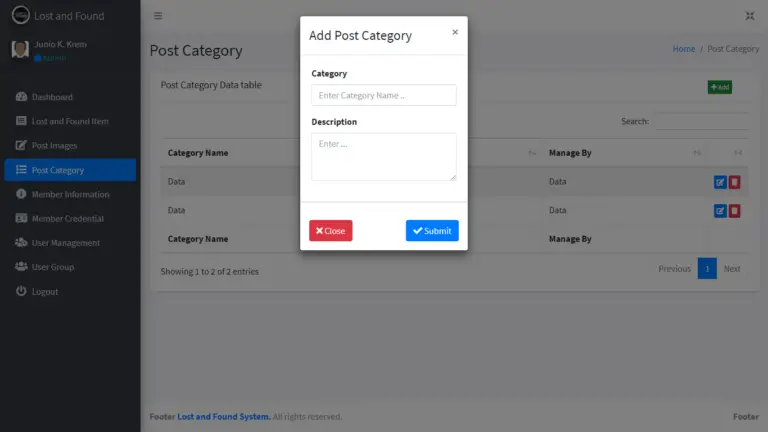Click the Category name input field
This screenshot has height=432, width=768.
[384, 95]
